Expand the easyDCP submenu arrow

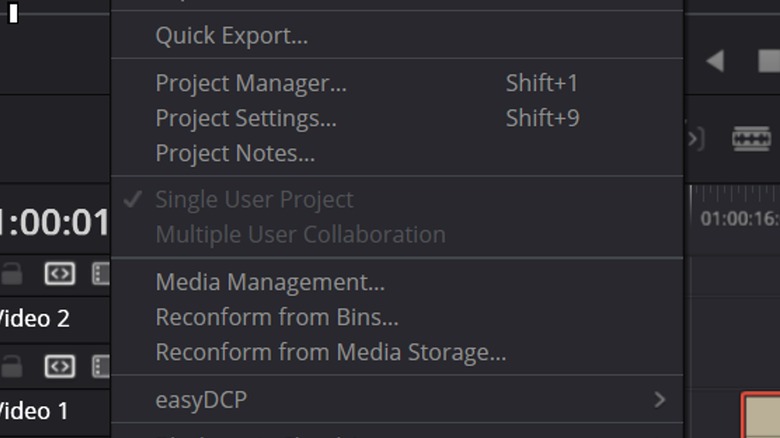click(x=659, y=400)
